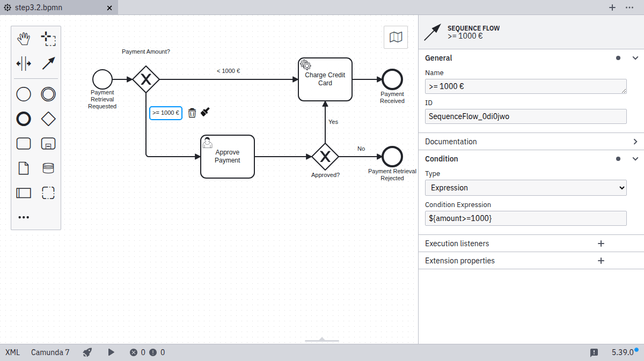
Task: Click the '< 1000 €' flow label
Action: 228,71
